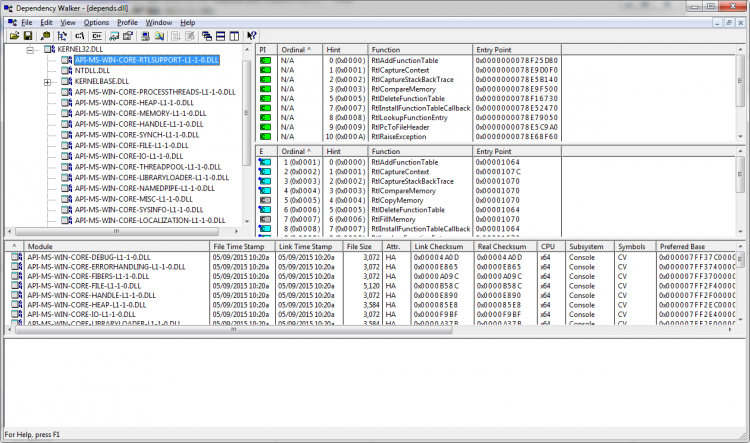Sort by File Time Stamp column header
The height and width of the screenshot is (443, 750).
click(x=242, y=247)
